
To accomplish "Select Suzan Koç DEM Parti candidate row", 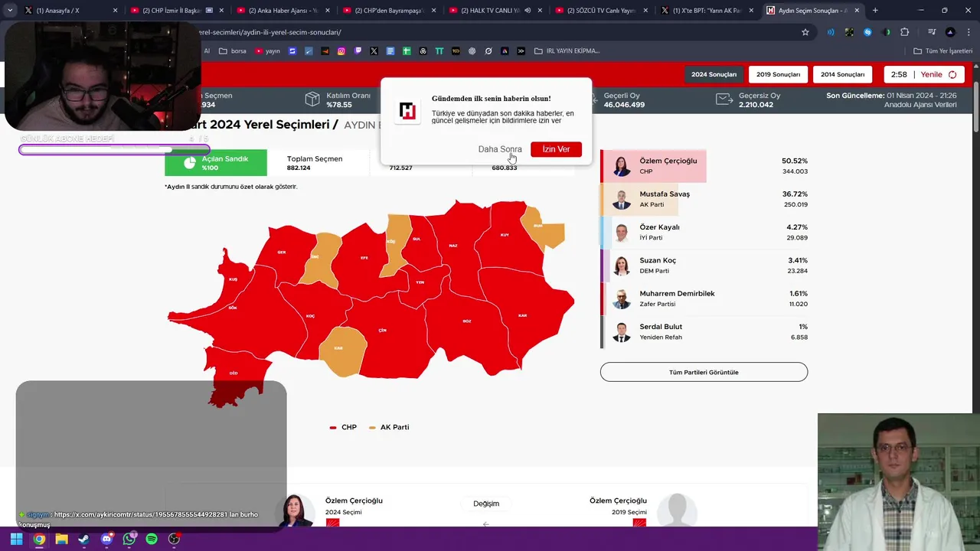I will point(704,266).
